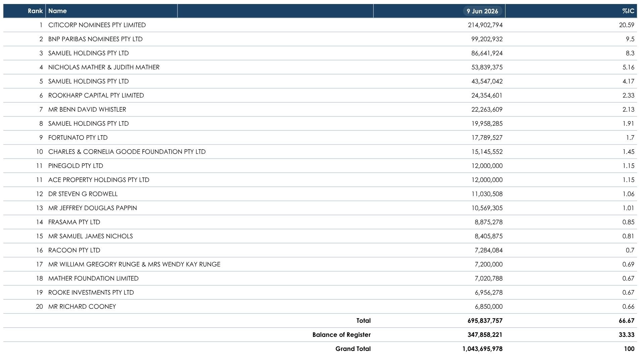Select total value 695,837,757
This screenshot has height=362, width=644.
[x=485, y=320]
